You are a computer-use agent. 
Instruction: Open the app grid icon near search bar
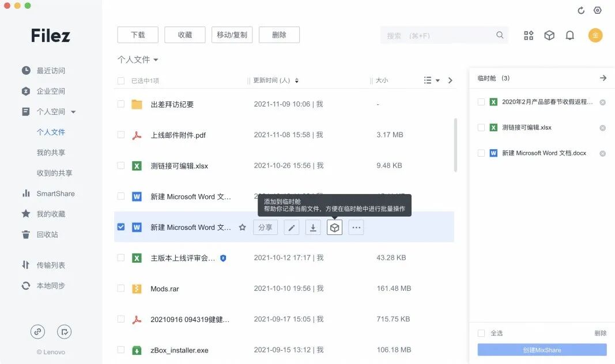pos(528,35)
